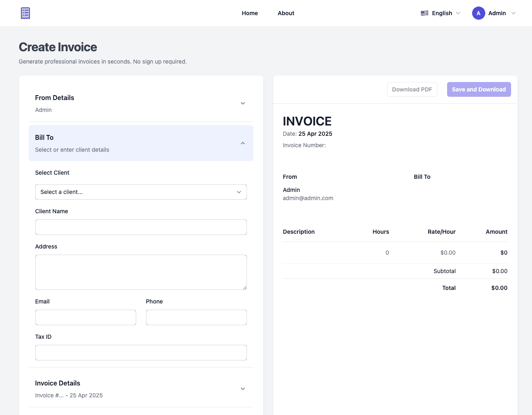Click the Total amount $0.00

click(499, 288)
